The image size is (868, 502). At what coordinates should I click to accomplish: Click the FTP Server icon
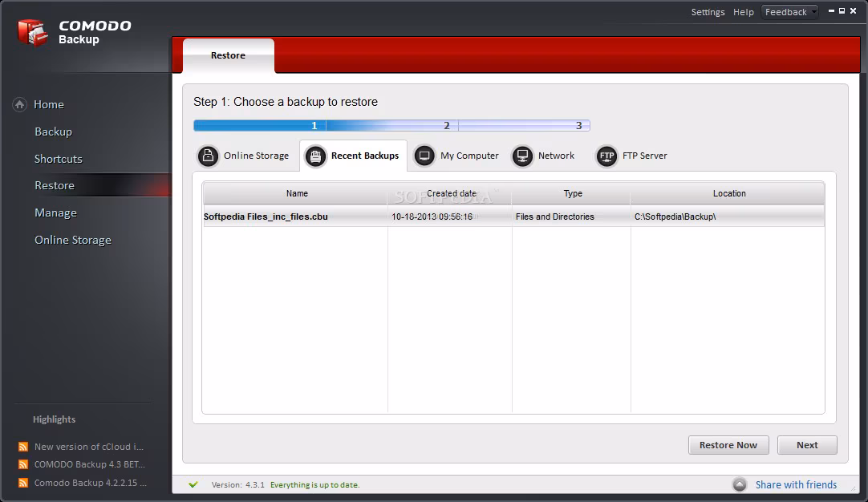point(606,156)
